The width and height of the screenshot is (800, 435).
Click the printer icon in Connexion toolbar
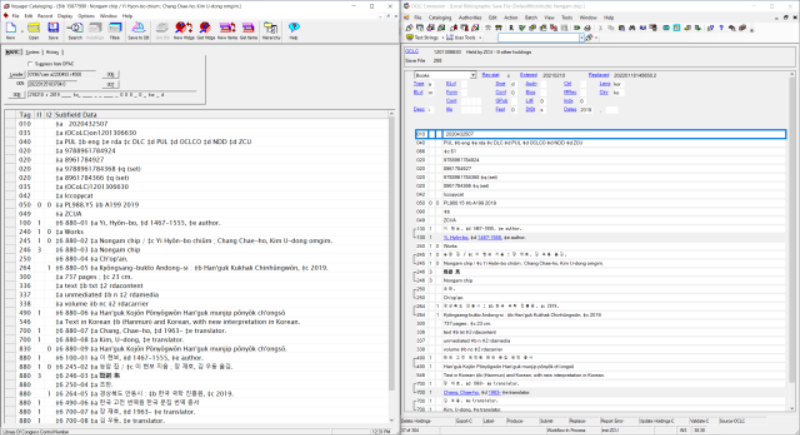pyautogui.click(x=587, y=28)
